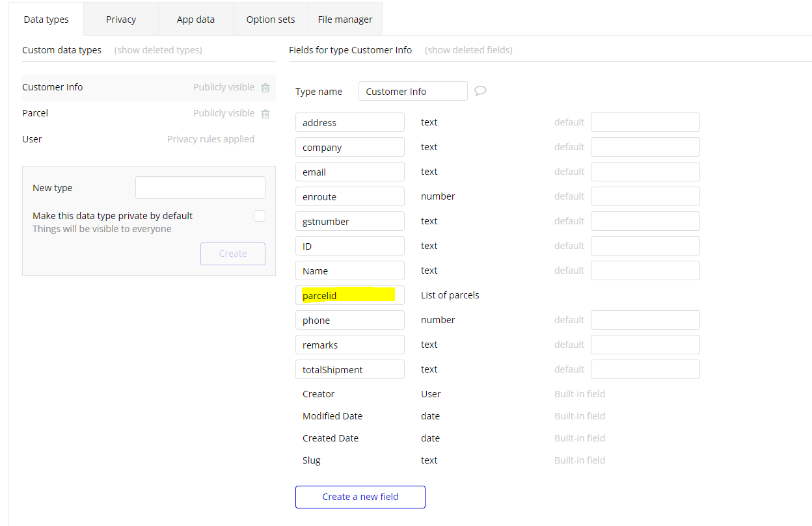Viewport: 812px width, 526px height.
Task: Select the User data type
Action: point(32,139)
